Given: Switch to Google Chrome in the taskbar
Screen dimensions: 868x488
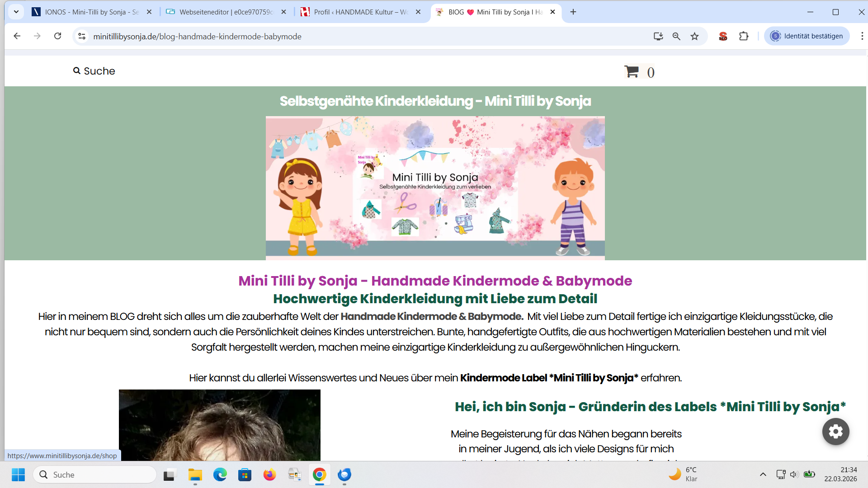Looking at the screenshot, I should pos(320,475).
